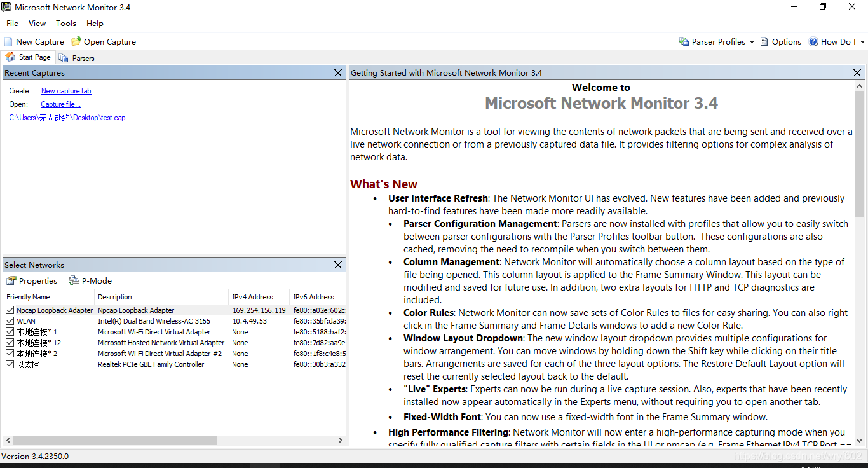Toggle the 本地连接* 2 checkbox
This screenshot has width=868, height=468.
(10, 354)
